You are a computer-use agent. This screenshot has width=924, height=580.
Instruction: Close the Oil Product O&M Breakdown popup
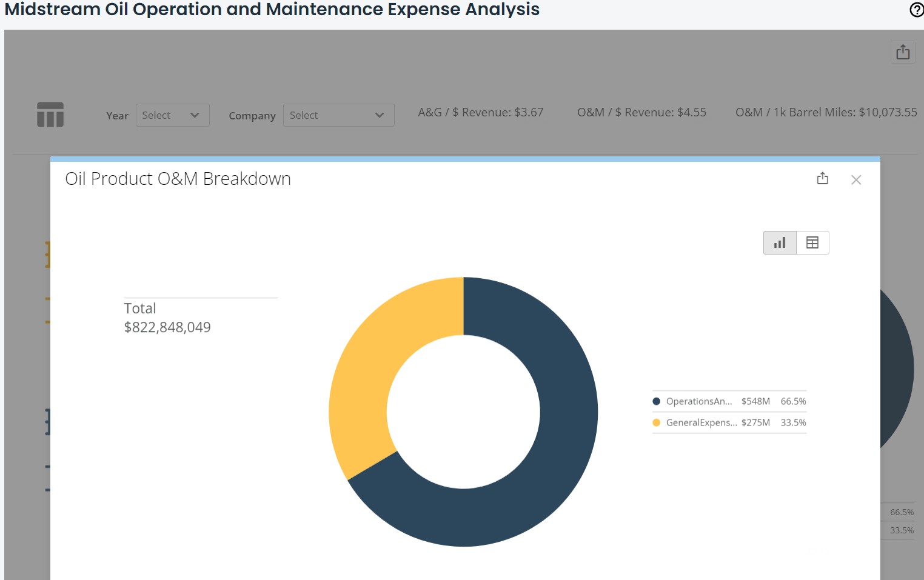855,180
